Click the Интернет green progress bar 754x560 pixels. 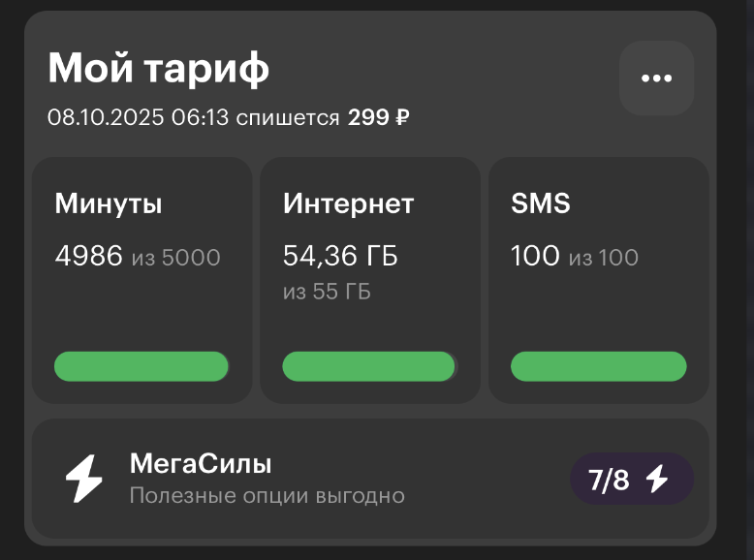coord(369,366)
